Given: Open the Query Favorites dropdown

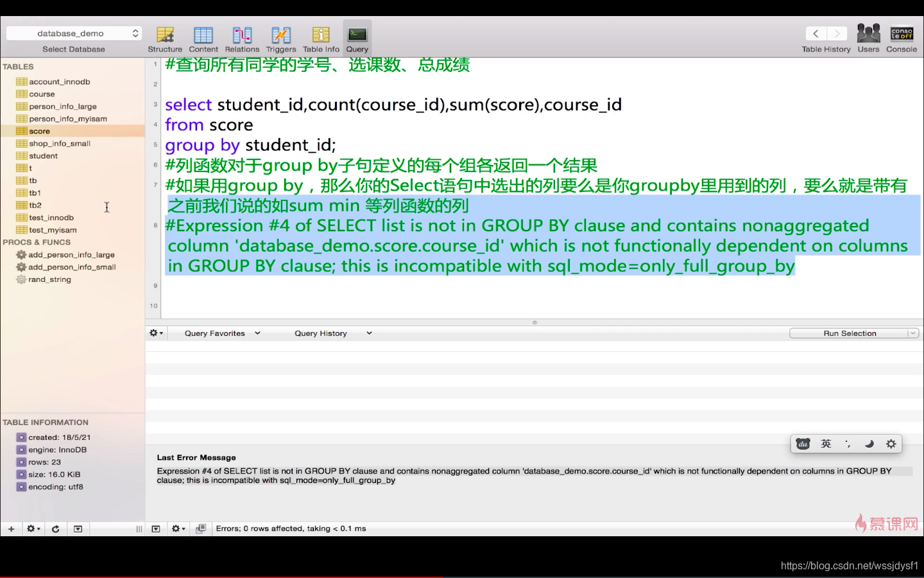Looking at the screenshot, I should [x=222, y=333].
